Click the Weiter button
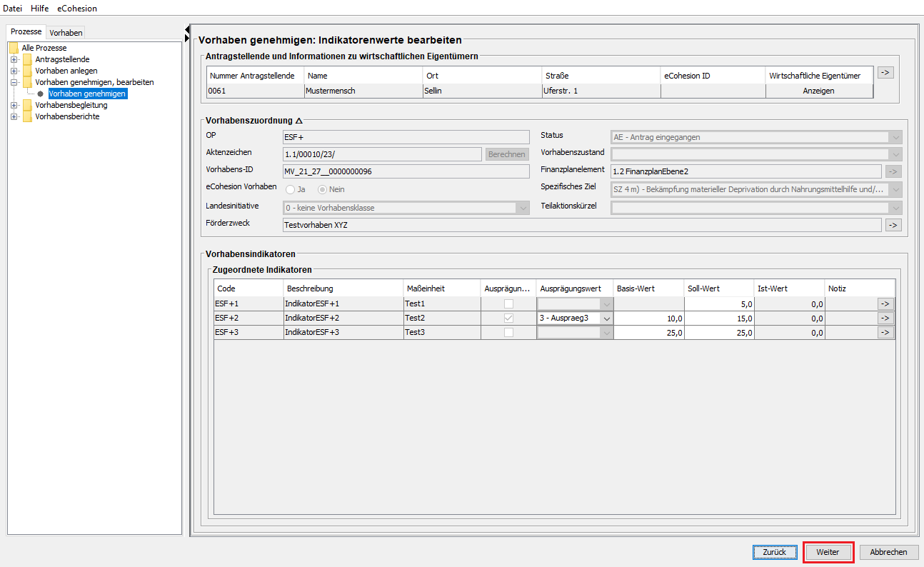Viewport: 924px width, 567px height. 828,552
